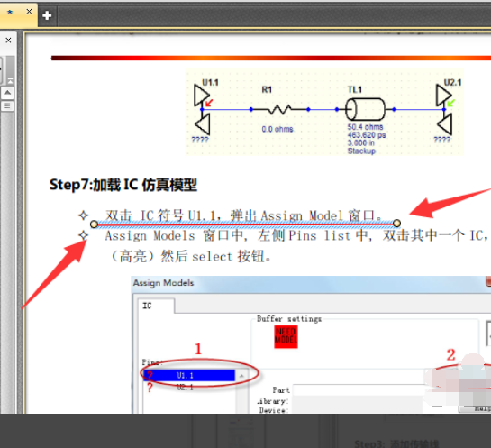The image size is (491, 448).
Task: Select the heading 'Step7:加载 IC 仿真模型'
Action: (x=123, y=185)
